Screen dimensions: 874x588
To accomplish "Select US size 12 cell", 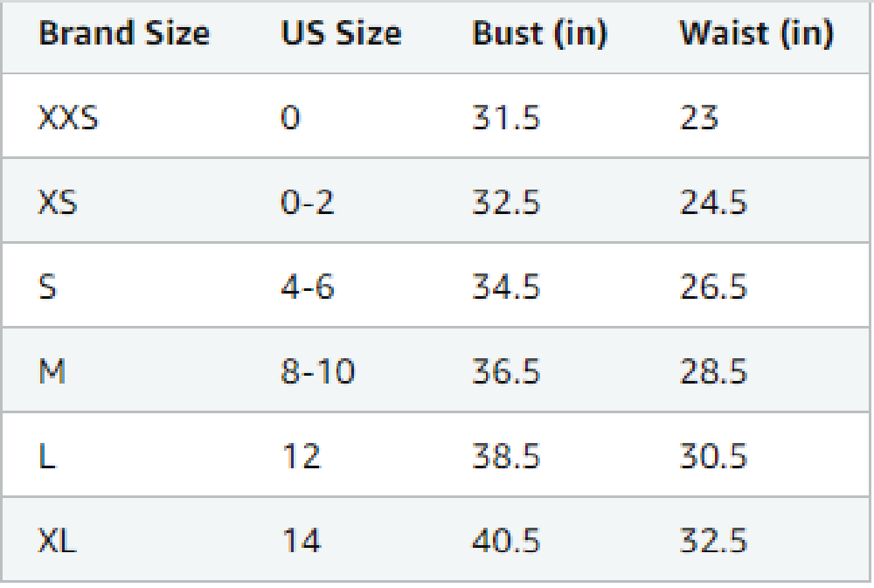I will [x=301, y=457].
